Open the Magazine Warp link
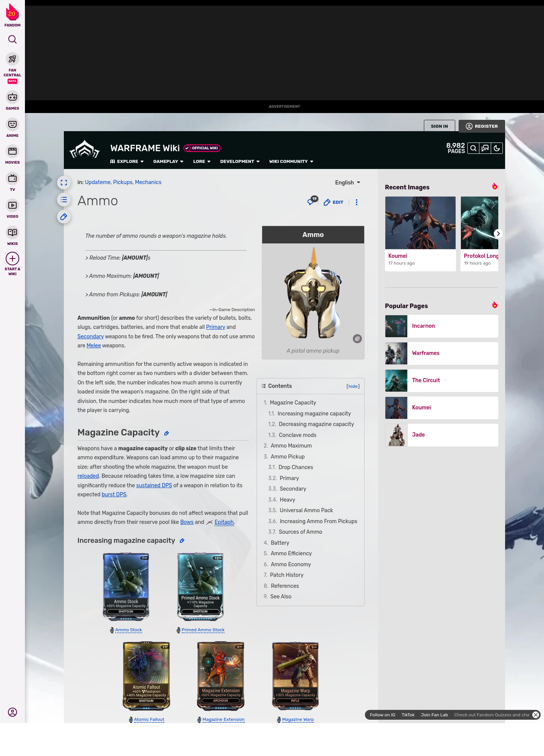The height and width of the screenshot is (756, 544). pos(298,719)
